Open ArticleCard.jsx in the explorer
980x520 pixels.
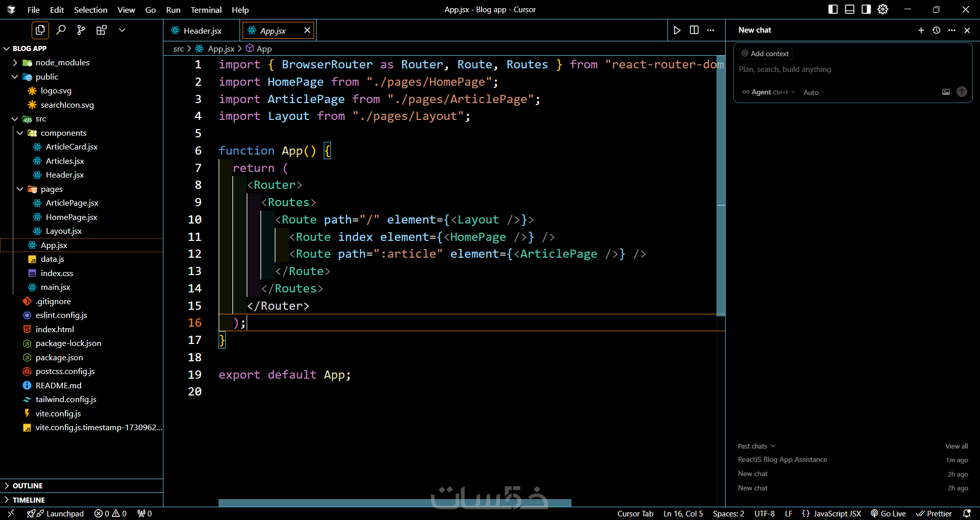click(71, 147)
